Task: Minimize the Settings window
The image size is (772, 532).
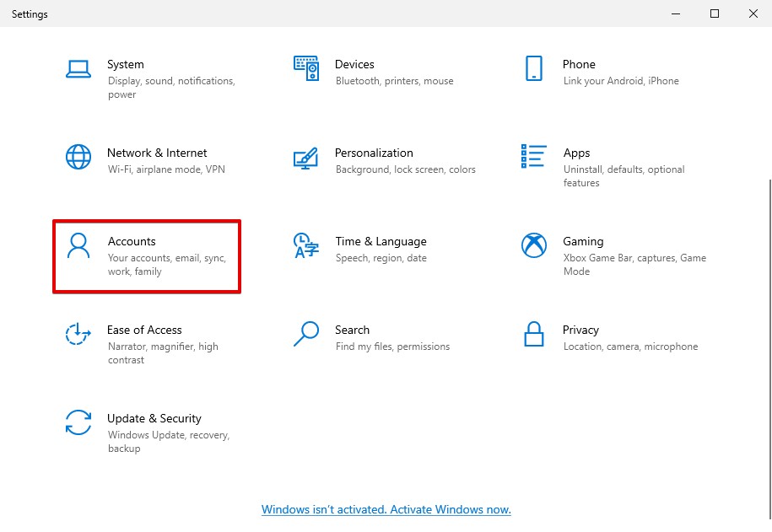Action: tap(676, 13)
